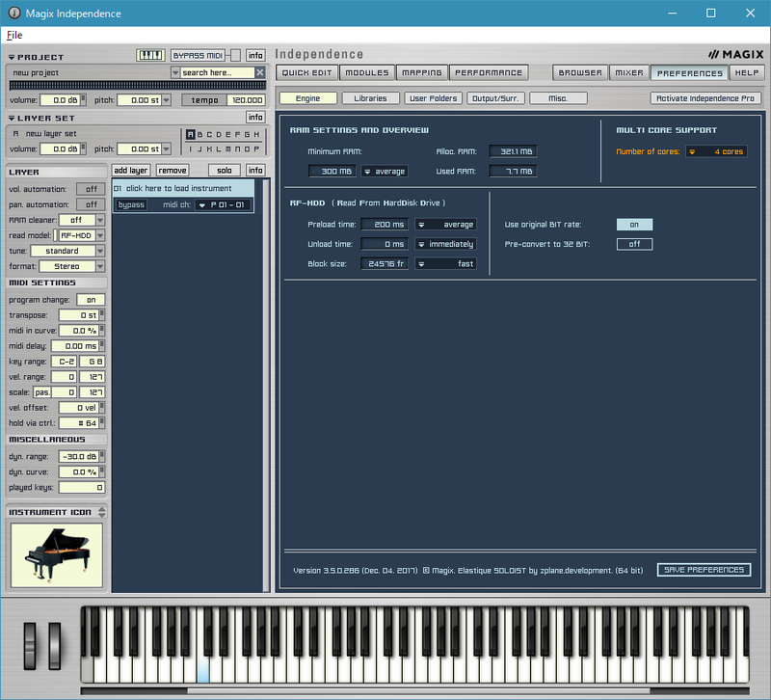Screen dimensions: 771x700
Task: Toggle the layer solo button
Action: click(225, 171)
